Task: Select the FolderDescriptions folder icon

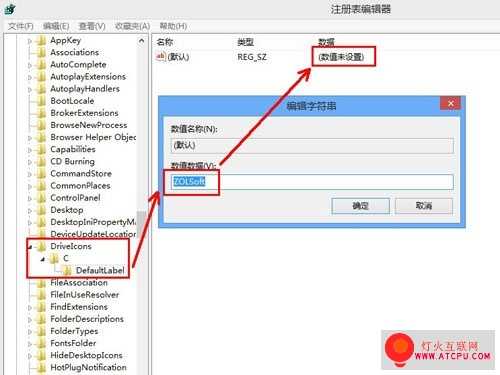Action: 41,319
